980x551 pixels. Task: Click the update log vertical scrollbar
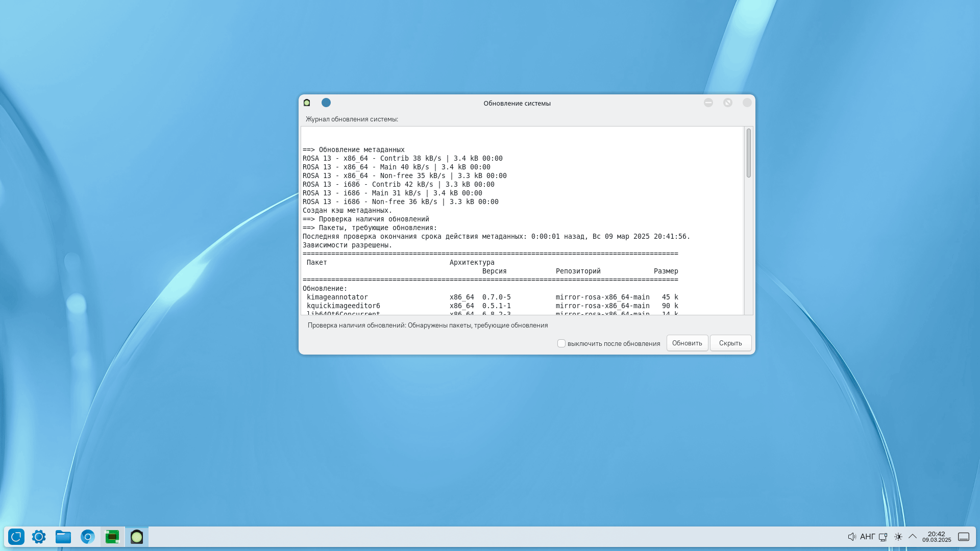pos(749,153)
